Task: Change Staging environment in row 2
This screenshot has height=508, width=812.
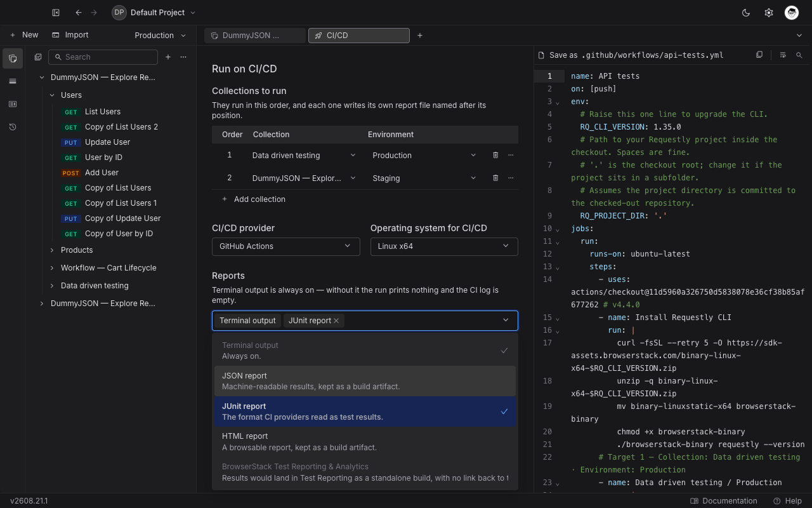Action: 424,178
